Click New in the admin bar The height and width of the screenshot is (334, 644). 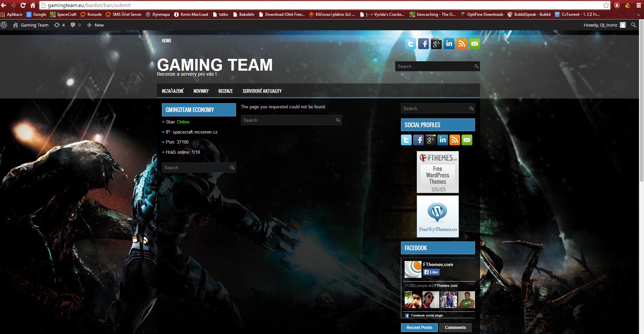pos(95,25)
